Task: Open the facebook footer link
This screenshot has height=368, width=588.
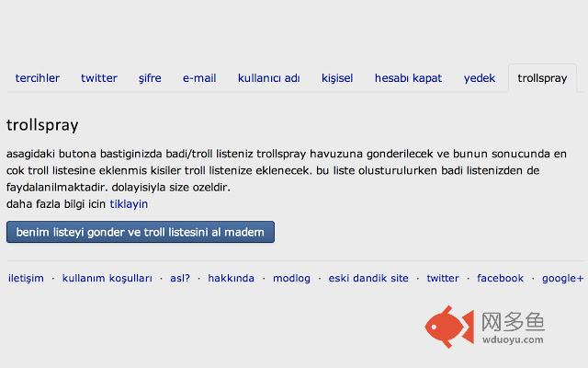Action: 500,278
